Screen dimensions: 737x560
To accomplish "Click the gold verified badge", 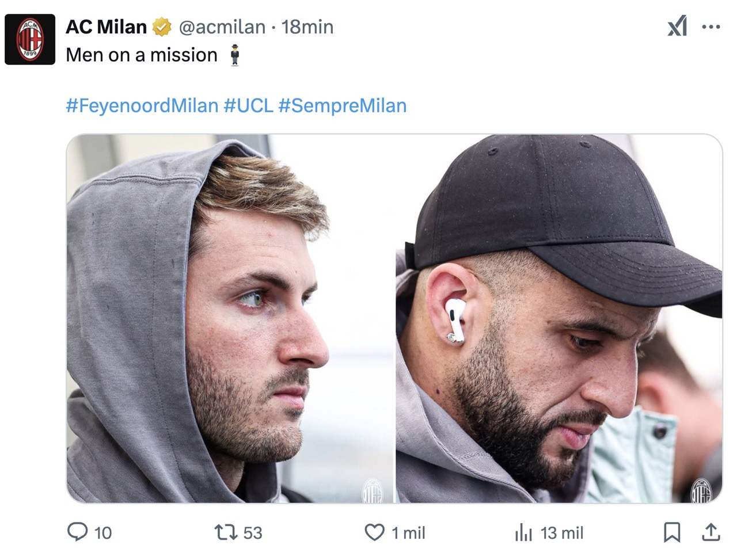I will [x=162, y=26].
